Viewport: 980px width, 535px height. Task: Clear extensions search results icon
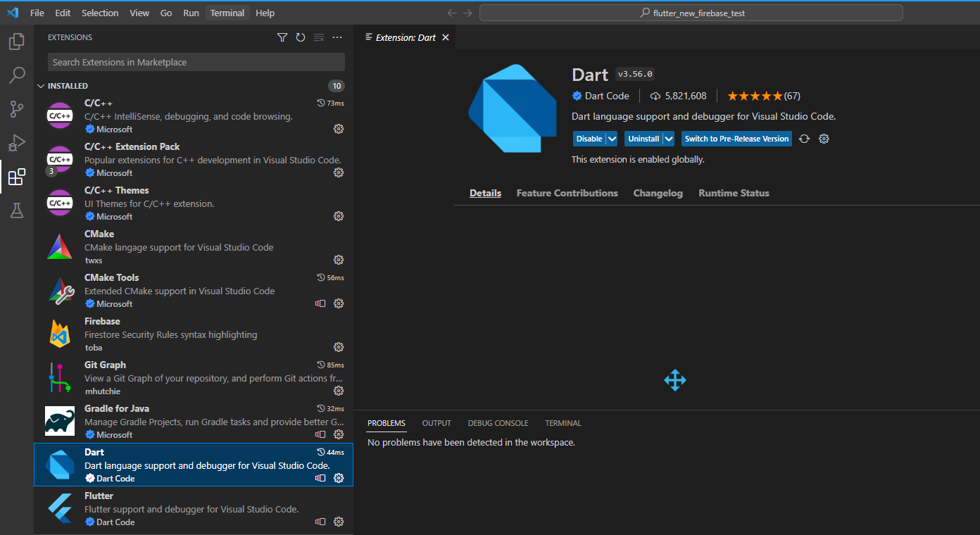pos(319,37)
